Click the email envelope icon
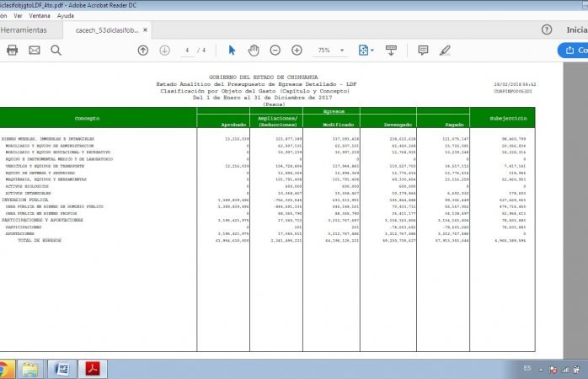 [35, 51]
